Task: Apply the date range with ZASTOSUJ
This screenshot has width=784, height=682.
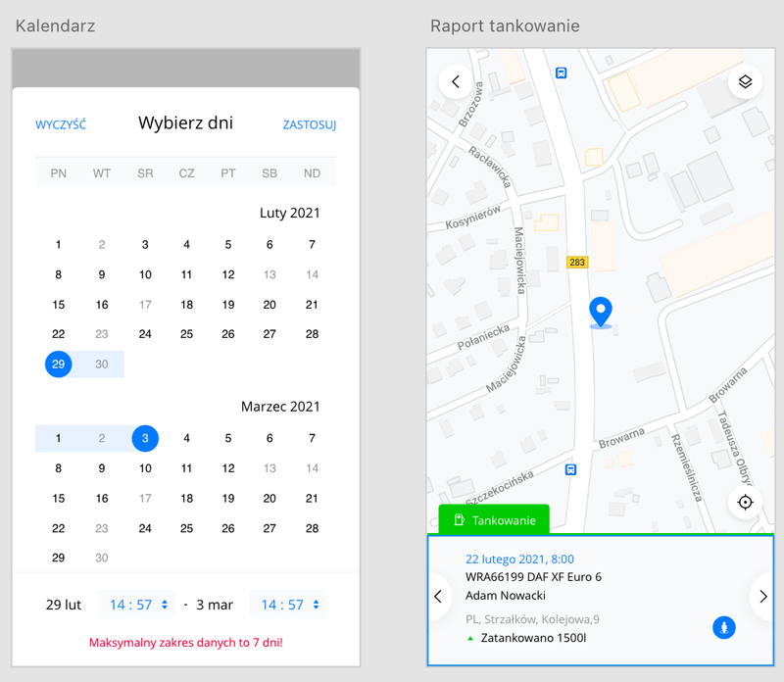Action: [310, 124]
